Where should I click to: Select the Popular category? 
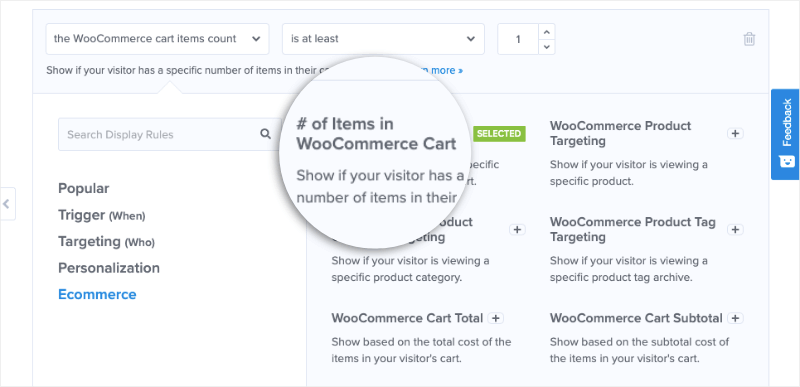pyautogui.click(x=84, y=189)
